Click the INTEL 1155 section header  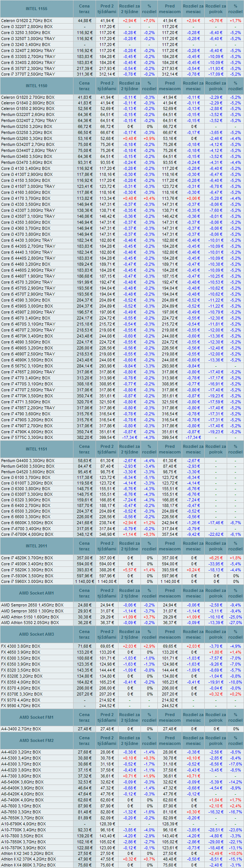(x=37, y=9)
